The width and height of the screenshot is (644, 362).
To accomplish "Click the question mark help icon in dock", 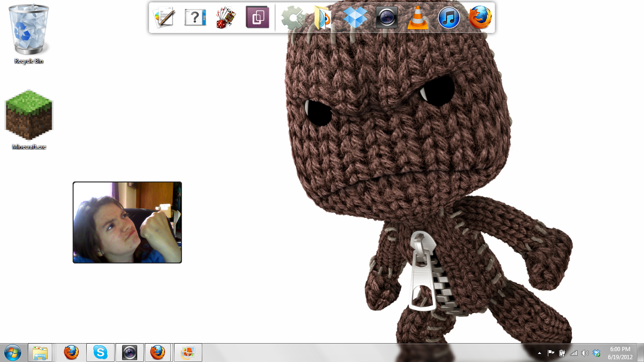I will point(195,18).
